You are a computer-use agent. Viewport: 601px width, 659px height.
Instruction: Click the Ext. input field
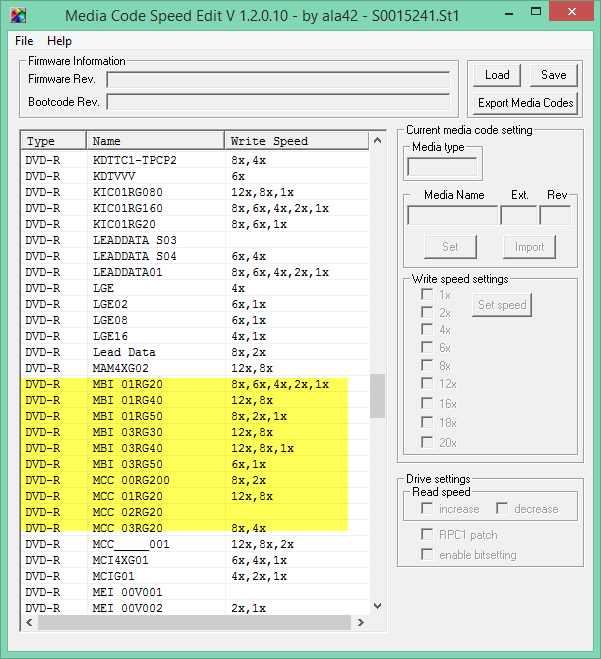point(519,215)
